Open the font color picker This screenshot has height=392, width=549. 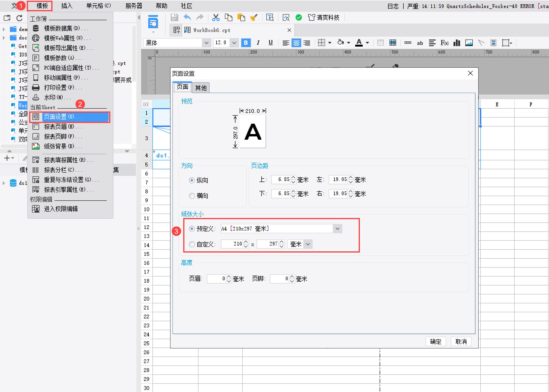tap(367, 43)
